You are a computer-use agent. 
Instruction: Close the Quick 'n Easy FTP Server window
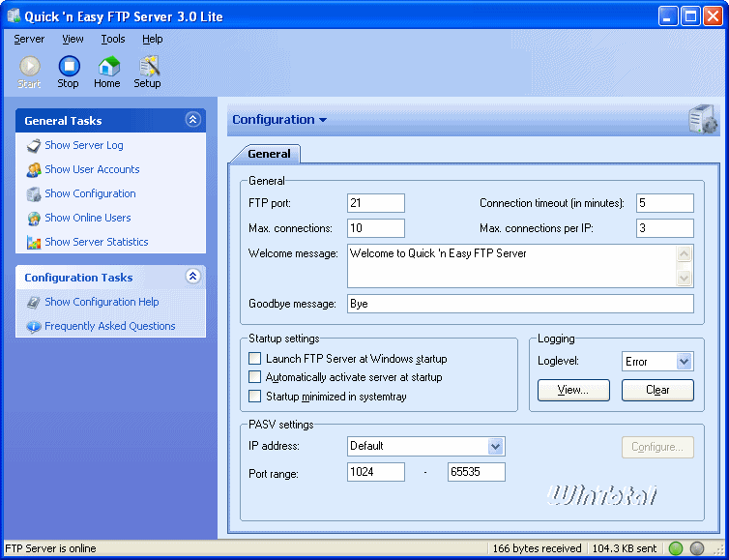tap(713, 16)
